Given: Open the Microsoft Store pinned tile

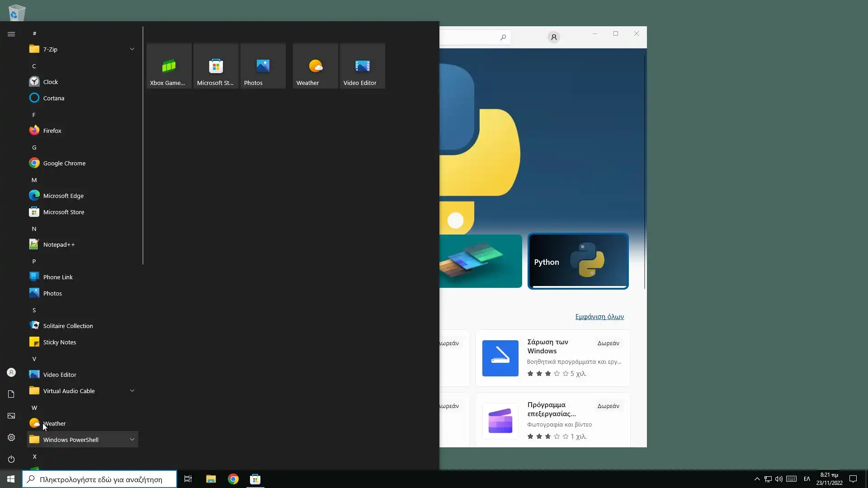Looking at the screenshot, I should click(x=216, y=66).
